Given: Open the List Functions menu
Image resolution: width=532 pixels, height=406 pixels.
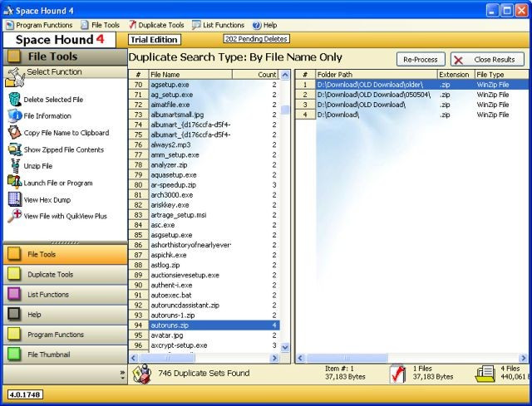Looking at the screenshot, I should 218,25.
